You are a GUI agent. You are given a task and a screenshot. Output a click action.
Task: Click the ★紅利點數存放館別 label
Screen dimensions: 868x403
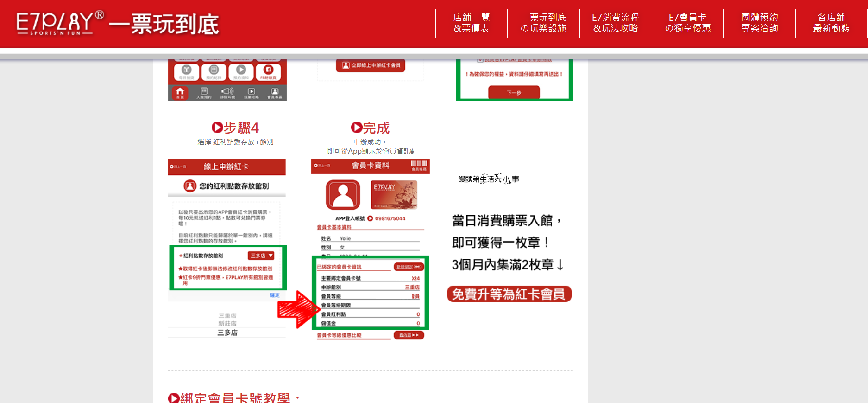pos(201,256)
